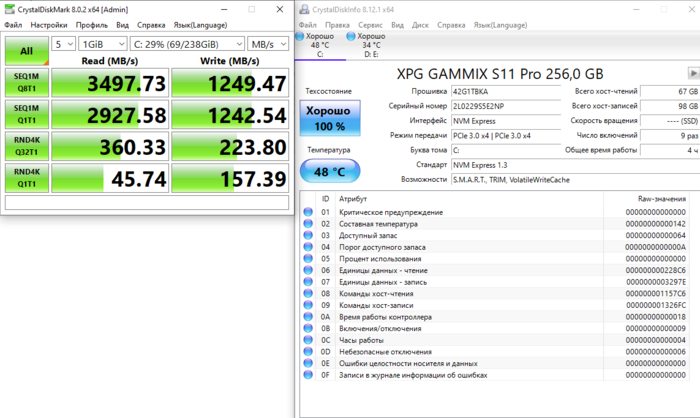Run all benchmarks with the All button
700x418 pixels.
point(27,51)
